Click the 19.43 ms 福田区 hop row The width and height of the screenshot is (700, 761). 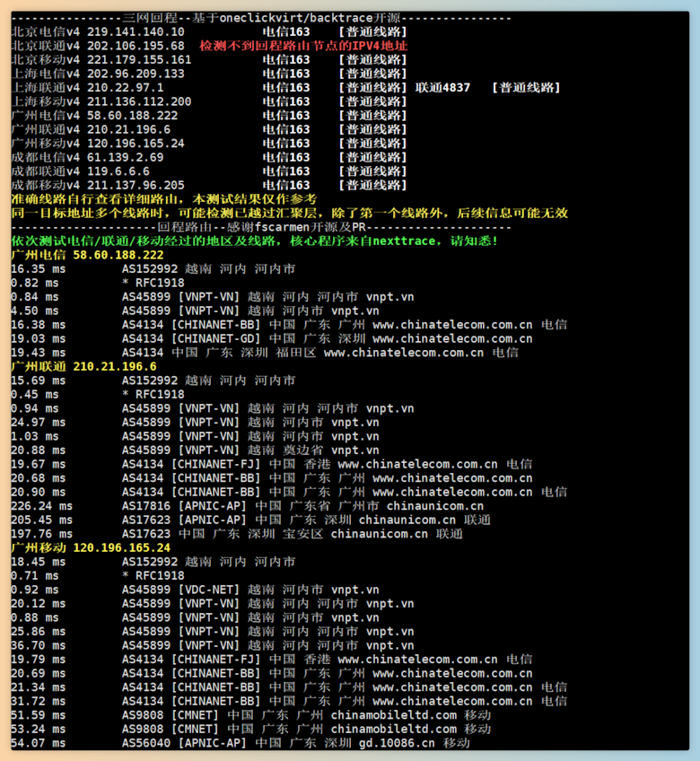pos(265,353)
